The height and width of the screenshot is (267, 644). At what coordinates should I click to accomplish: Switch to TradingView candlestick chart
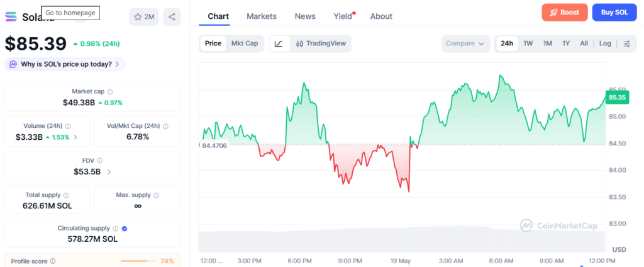click(x=321, y=43)
